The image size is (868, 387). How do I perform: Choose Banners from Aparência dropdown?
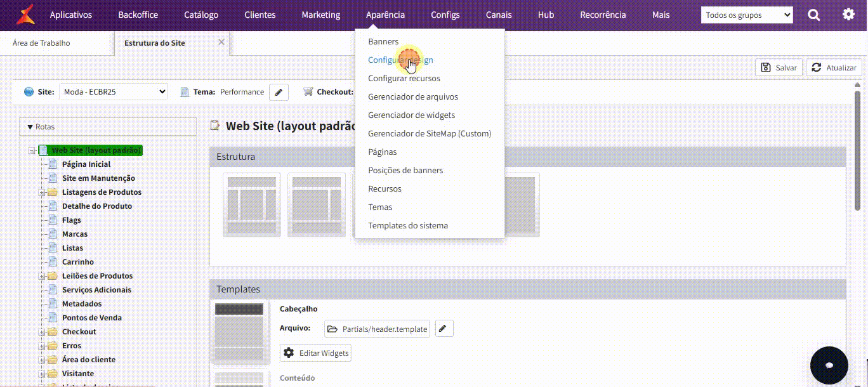383,42
